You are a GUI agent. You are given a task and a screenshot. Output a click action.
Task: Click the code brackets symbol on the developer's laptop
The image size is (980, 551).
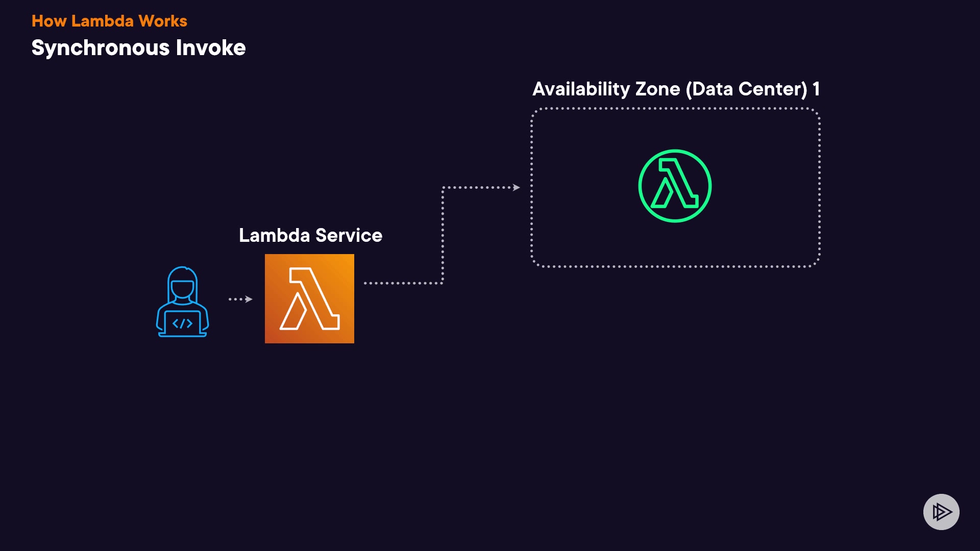[182, 323]
